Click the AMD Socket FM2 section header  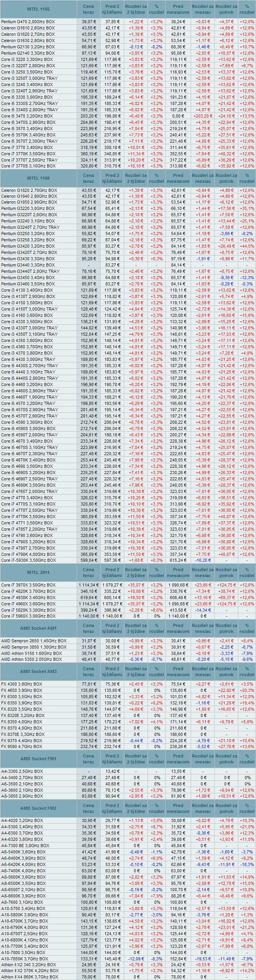click(39, 808)
